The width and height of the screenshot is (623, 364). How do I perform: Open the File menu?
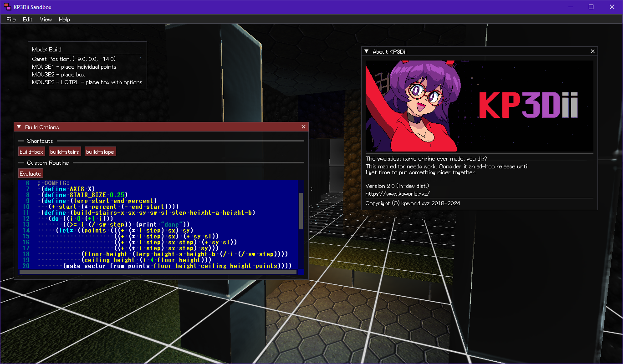tap(11, 20)
